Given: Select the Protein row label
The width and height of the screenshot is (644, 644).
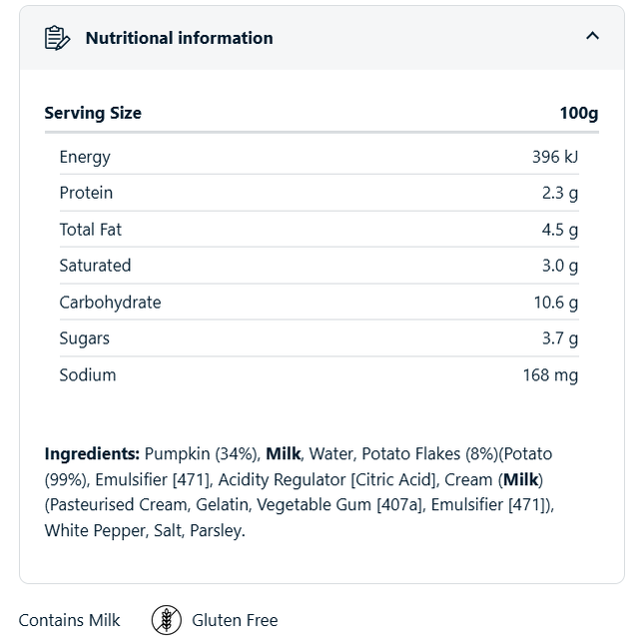Looking at the screenshot, I should pyautogui.click(x=86, y=193).
